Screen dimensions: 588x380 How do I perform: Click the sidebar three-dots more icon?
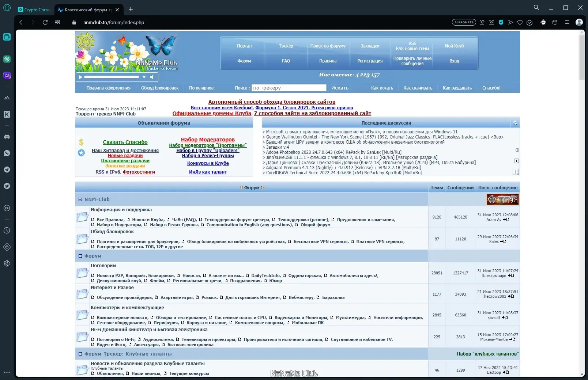click(x=7, y=372)
